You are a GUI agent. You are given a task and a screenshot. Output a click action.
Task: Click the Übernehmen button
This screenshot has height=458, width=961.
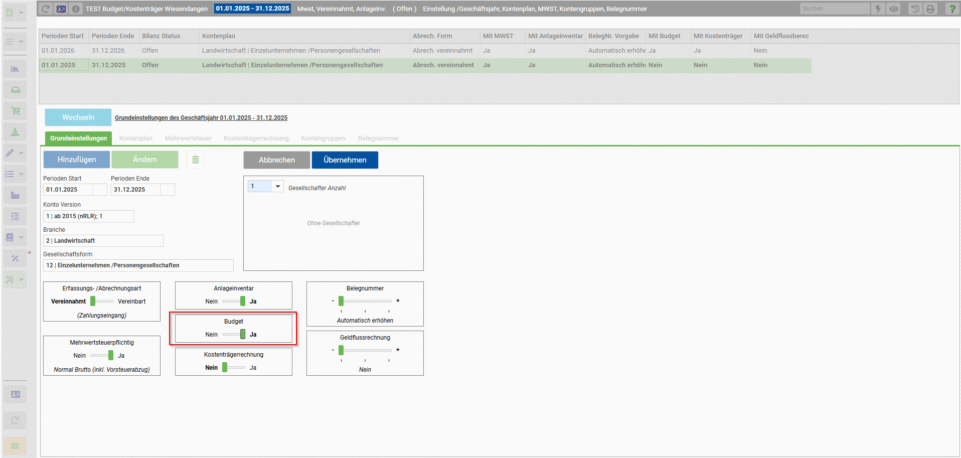[345, 159]
